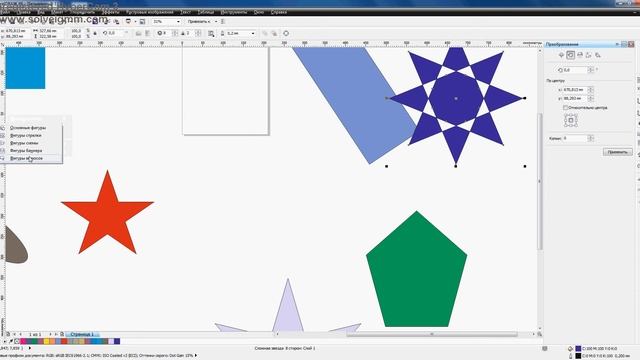This screenshot has width=640, height=360.
Task: Open the Растровые изображения menu
Action: pyautogui.click(x=150, y=12)
